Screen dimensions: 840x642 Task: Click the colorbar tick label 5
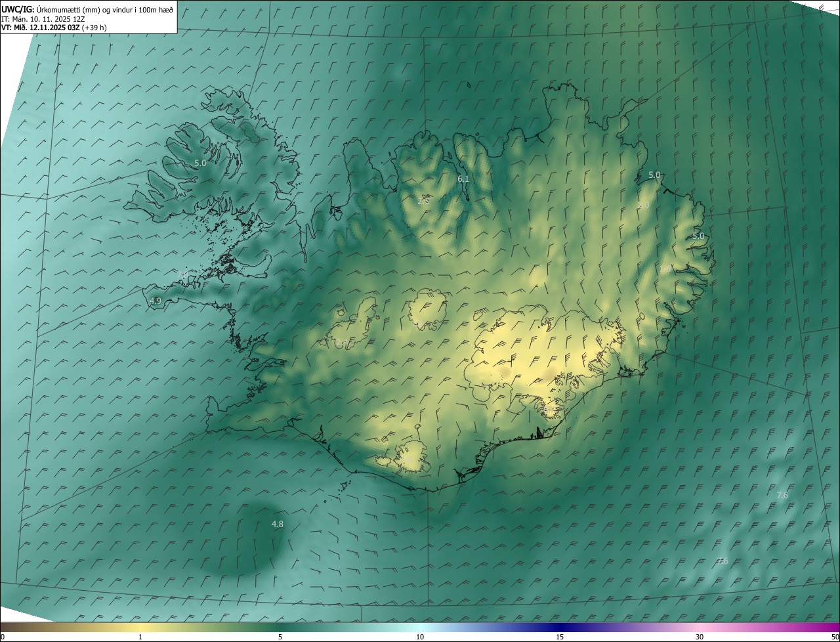tap(280, 637)
